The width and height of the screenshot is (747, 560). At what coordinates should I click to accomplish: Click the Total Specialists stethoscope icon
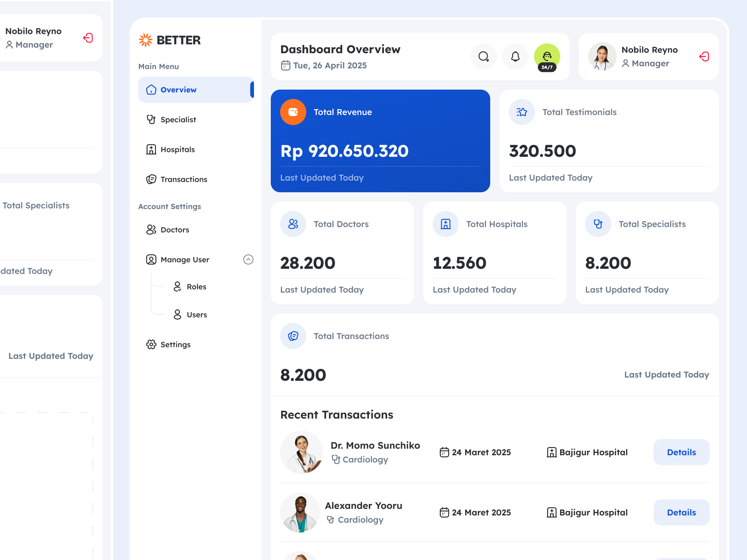[x=598, y=224]
